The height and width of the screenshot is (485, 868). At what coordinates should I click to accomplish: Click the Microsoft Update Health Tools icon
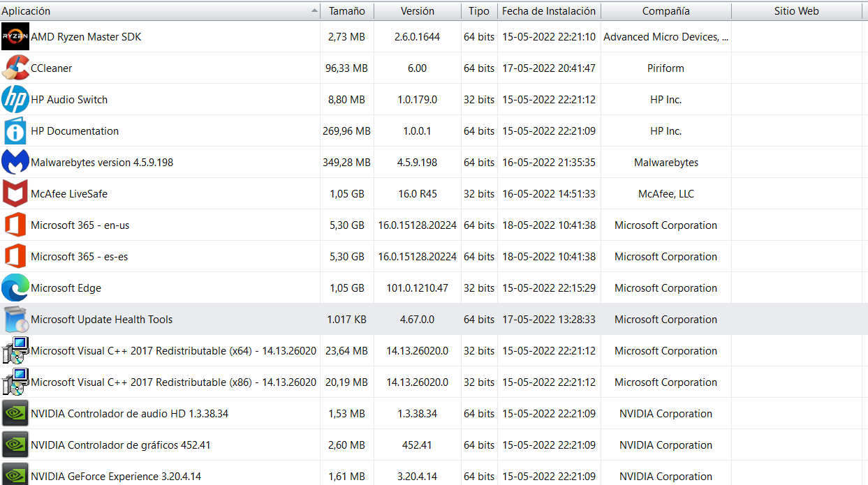coord(15,319)
